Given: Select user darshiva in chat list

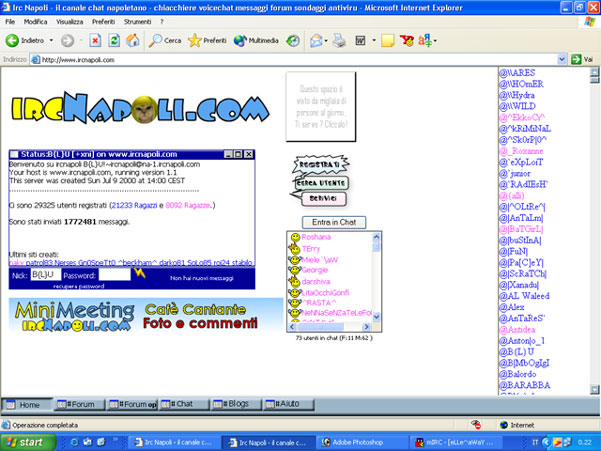Looking at the screenshot, I should tap(316, 281).
